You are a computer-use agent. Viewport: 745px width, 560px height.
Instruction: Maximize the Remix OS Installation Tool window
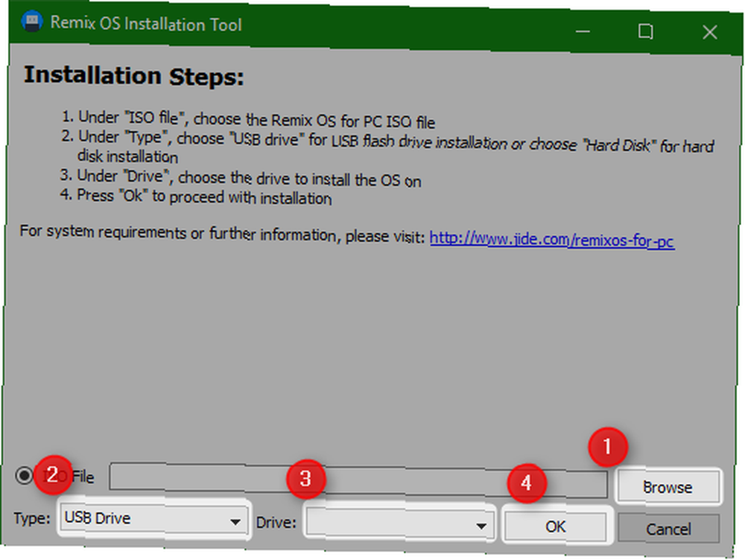(644, 32)
